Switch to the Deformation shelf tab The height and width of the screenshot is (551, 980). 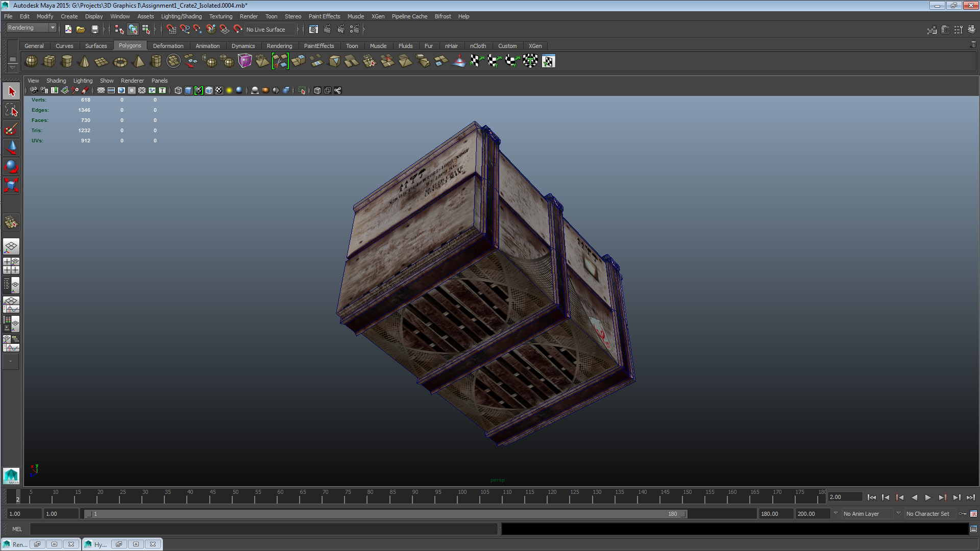tap(168, 46)
